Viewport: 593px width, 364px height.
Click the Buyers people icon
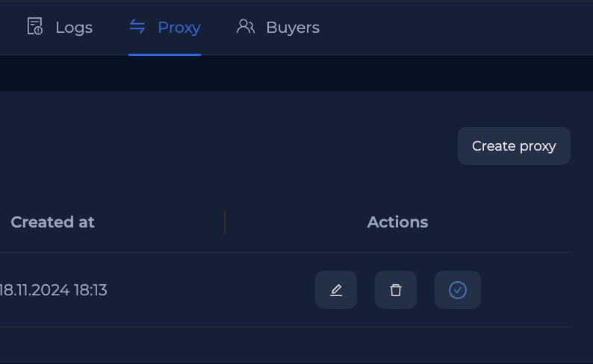[x=246, y=27]
